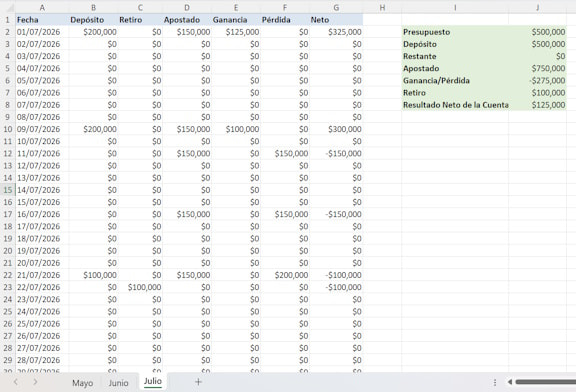The width and height of the screenshot is (576, 392).
Task: Click the Fecha header cell
Action: click(x=42, y=20)
